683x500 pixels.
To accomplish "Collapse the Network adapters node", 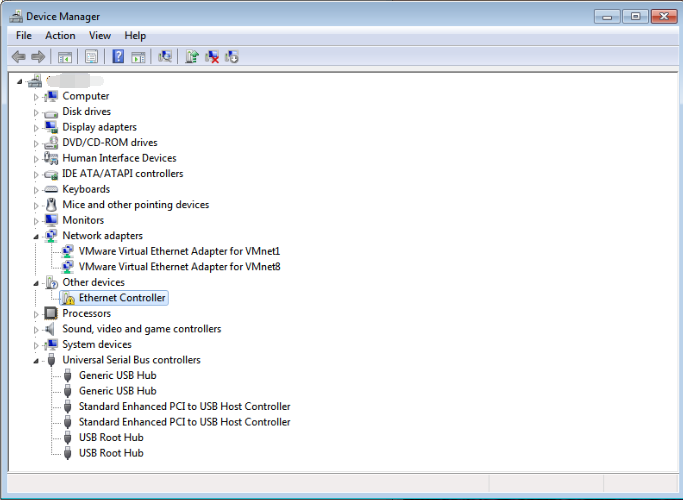I will [x=36, y=236].
